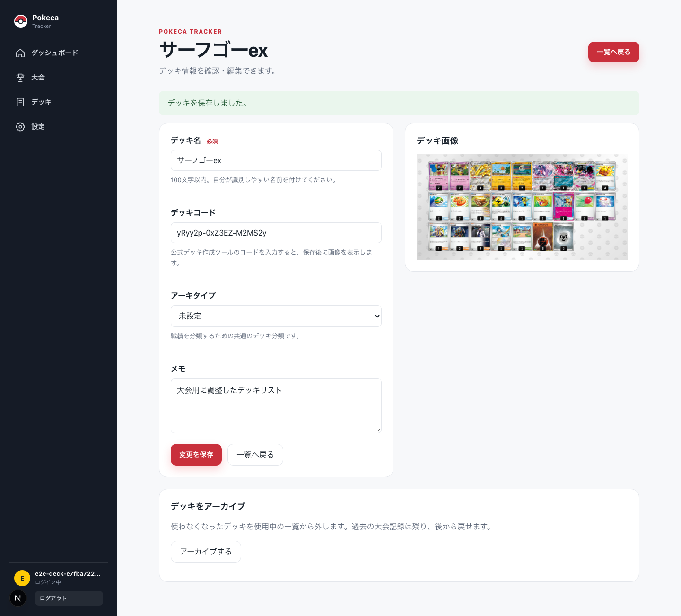Click the deck image thumbnail

[x=522, y=207]
